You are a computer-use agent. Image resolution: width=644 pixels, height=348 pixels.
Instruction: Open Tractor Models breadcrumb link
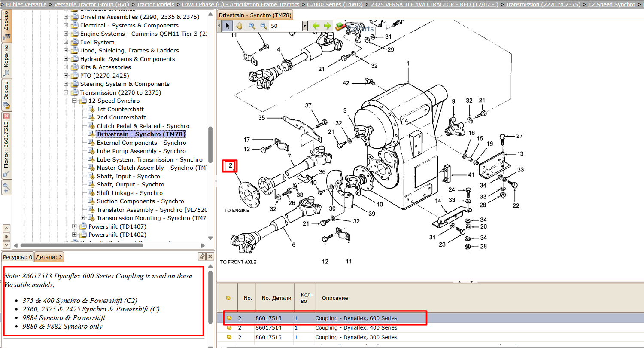pyautogui.click(x=156, y=4)
